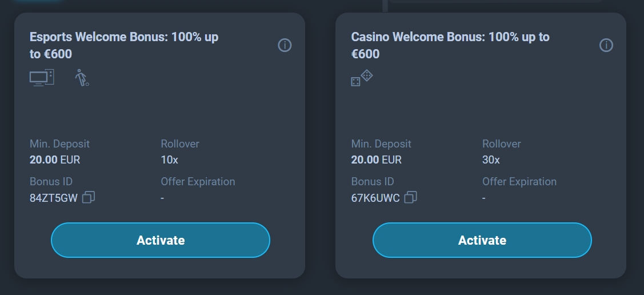Viewport: 644px width, 295px height.
Task: Select the 67K6UWC bonus ID text
Action: [375, 198]
